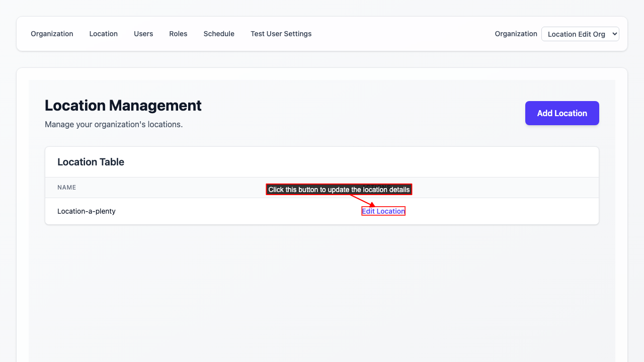This screenshot has height=362, width=644.
Task: Click the Location Management page title
Action: (x=123, y=106)
